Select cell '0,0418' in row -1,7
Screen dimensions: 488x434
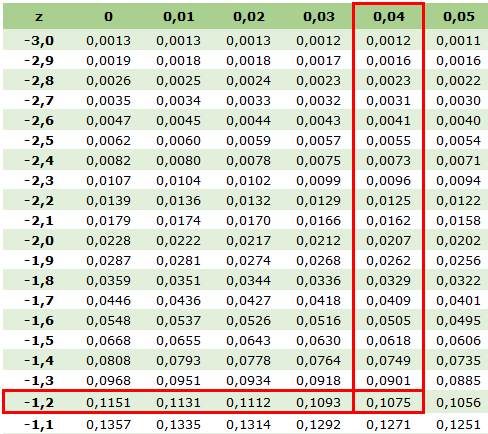click(x=319, y=301)
